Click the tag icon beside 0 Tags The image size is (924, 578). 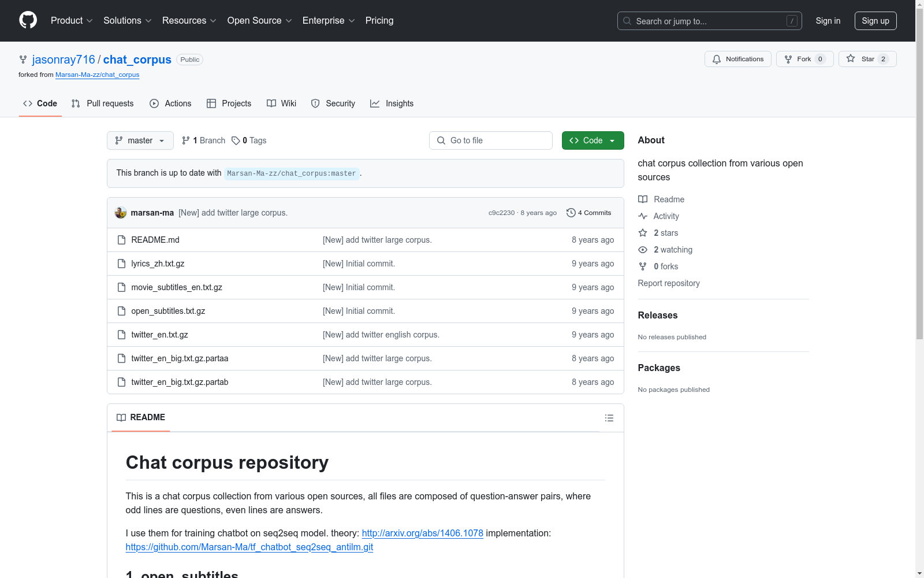236,140
